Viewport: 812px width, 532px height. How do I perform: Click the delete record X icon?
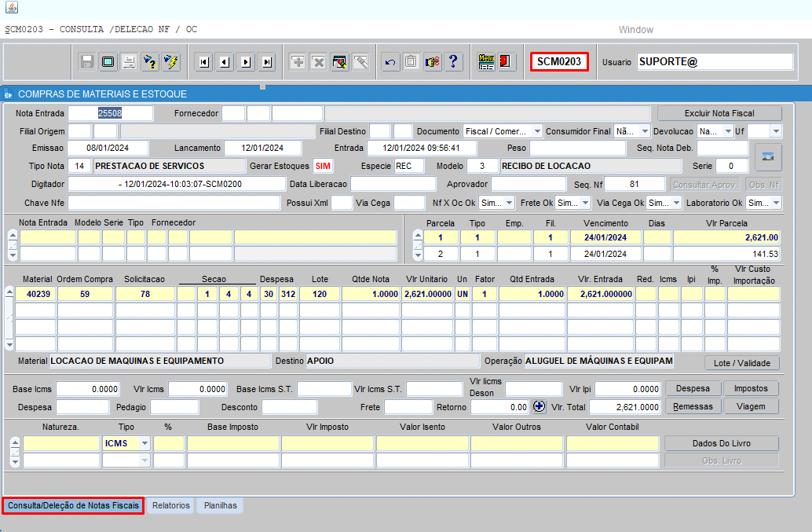(319, 62)
